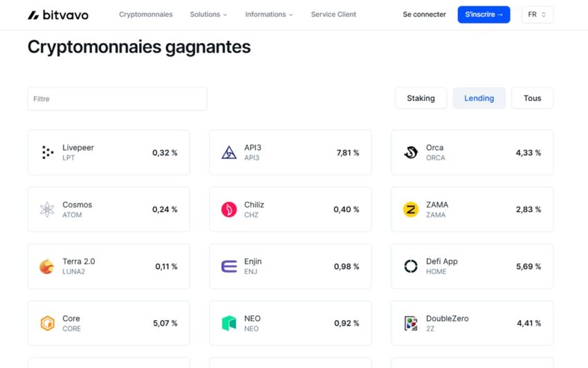
Task: Open Service Client page
Action: tap(333, 15)
